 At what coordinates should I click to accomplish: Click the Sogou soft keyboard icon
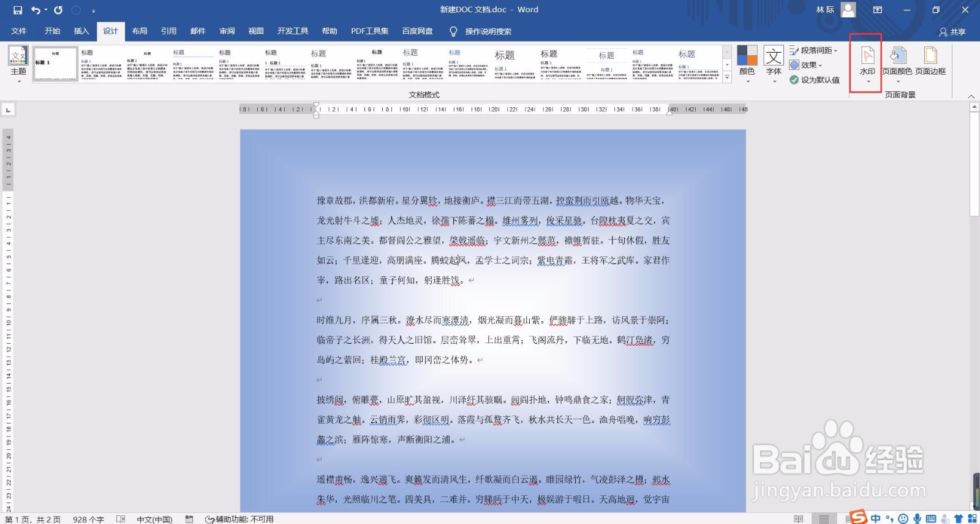tap(931, 518)
